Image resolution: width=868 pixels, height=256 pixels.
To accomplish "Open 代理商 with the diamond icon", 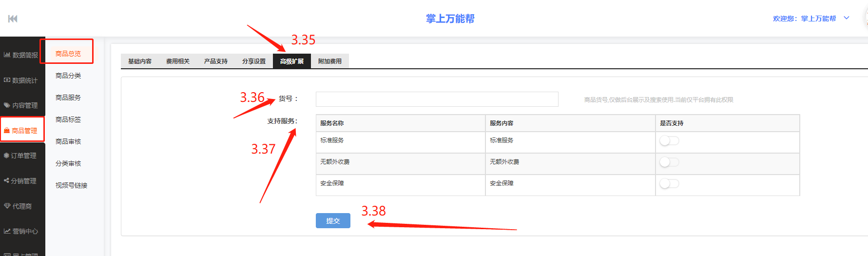I will coord(19,206).
